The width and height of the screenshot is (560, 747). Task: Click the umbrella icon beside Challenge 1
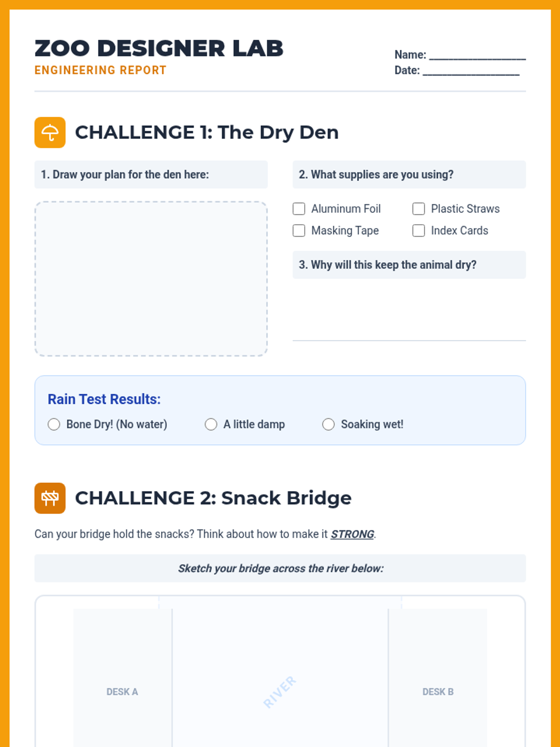[50, 133]
